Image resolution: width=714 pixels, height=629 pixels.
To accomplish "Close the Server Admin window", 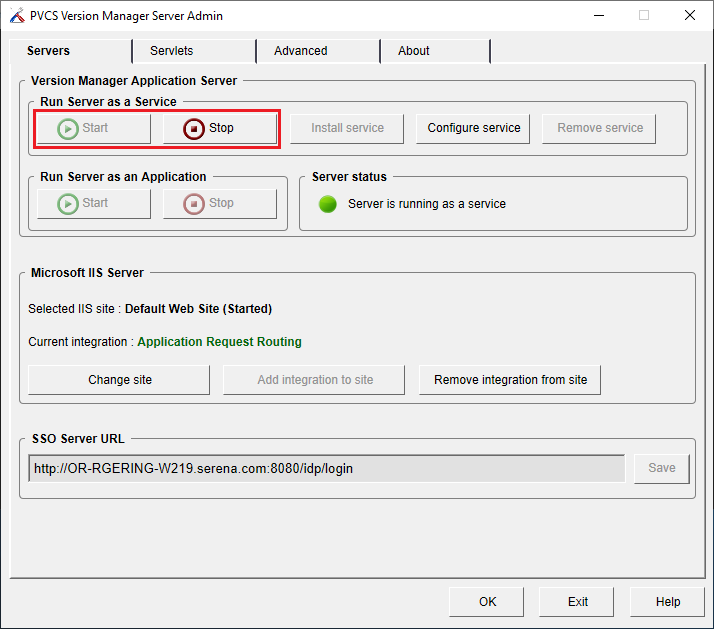I will (x=690, y=15).
